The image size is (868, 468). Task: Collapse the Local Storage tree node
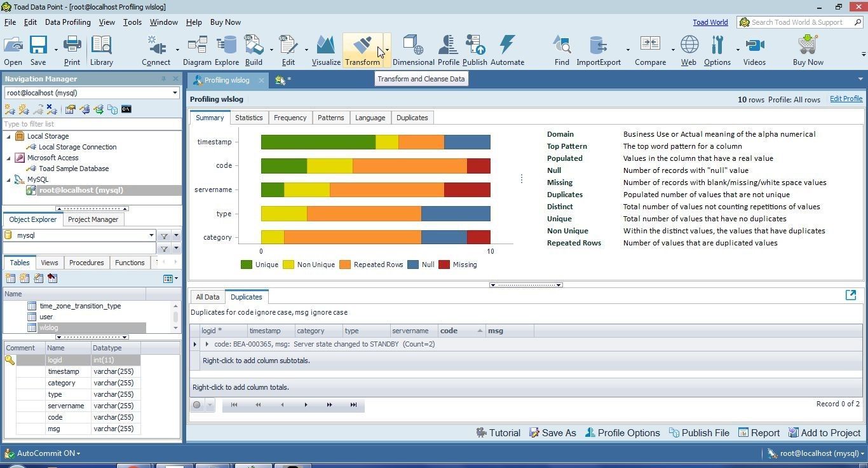point(9,136)
